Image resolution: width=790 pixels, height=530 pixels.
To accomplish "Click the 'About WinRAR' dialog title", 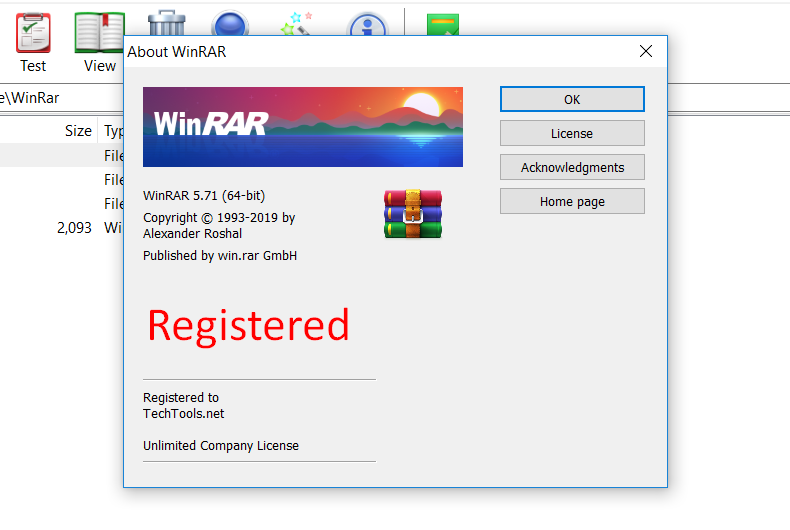I will (176, 52).
